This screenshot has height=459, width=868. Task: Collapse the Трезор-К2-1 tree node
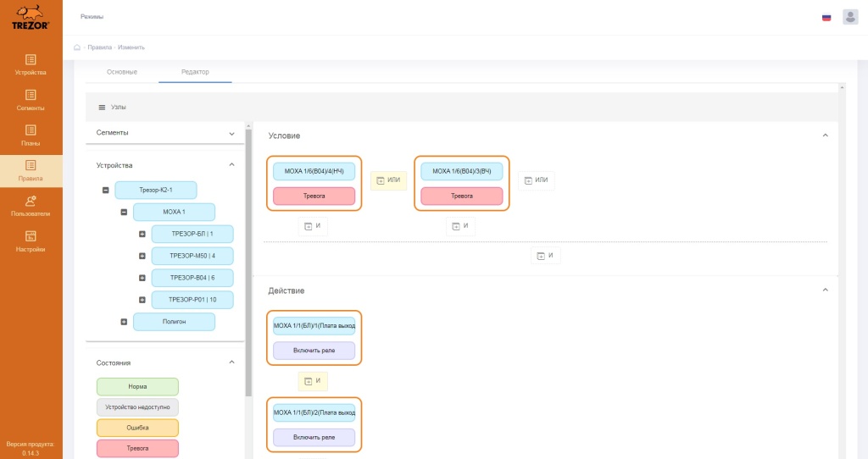[x=105, y=191]
